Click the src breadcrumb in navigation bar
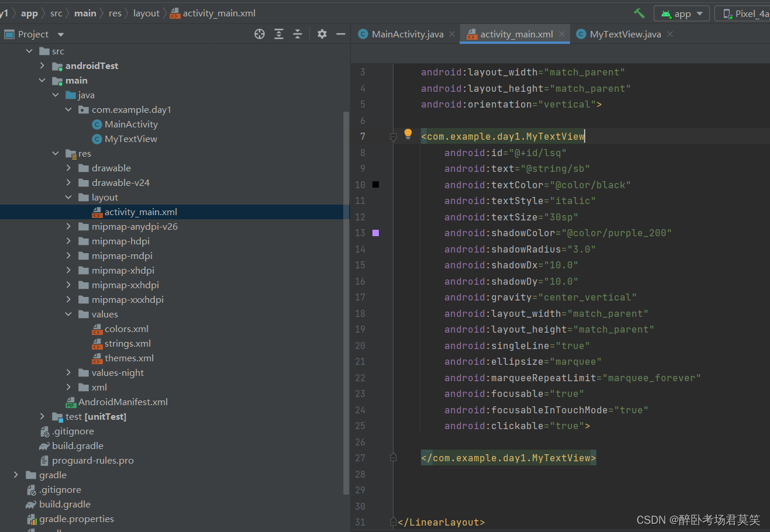This screenshot has height=532, width=770. coord(56,13)
